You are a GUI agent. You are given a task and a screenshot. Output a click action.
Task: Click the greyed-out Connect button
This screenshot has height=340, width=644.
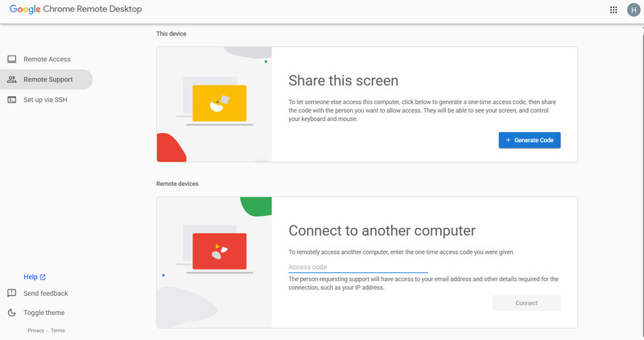point(526,303)
